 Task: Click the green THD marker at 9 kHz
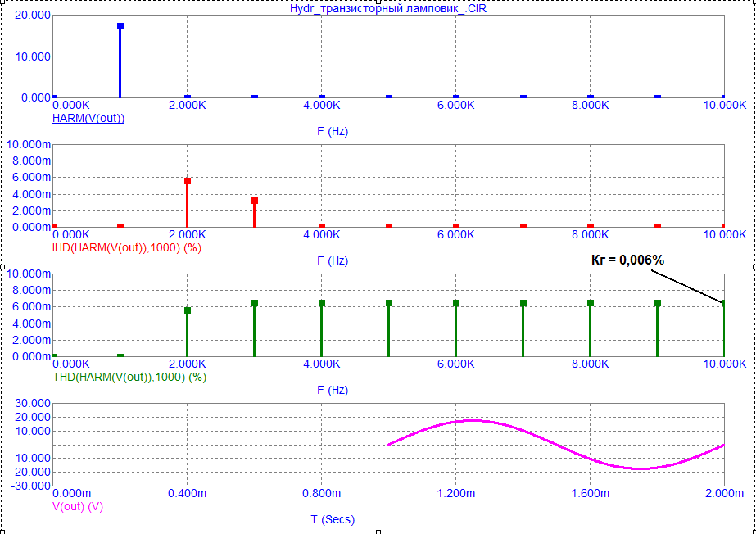coord(657,303)
